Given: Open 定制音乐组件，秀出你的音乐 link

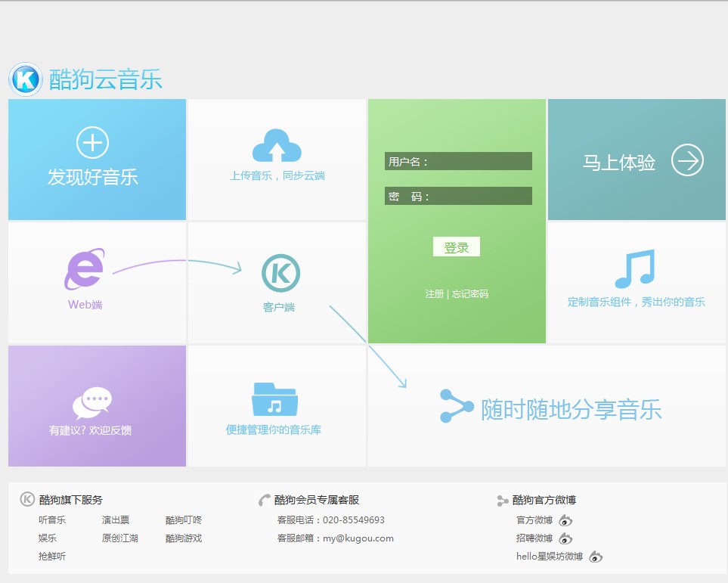Looking at the screenshot, I should pyautogui.click(x=636, y=302).
